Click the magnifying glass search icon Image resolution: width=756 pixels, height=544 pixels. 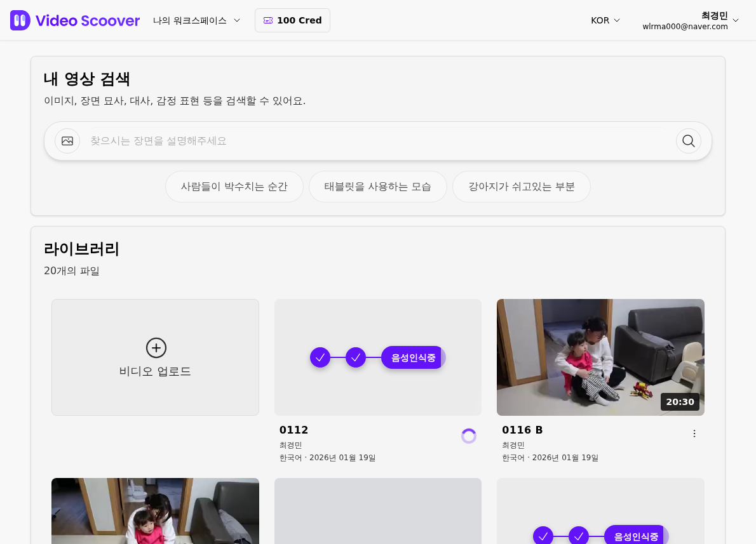pyautogui.click(x=688, y=141)
